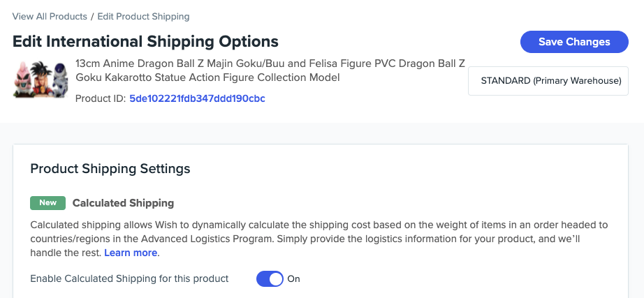This screenshot has height=298, width=644.
Task: Click the Edit International Shipping Options heading
Action: 145,41
